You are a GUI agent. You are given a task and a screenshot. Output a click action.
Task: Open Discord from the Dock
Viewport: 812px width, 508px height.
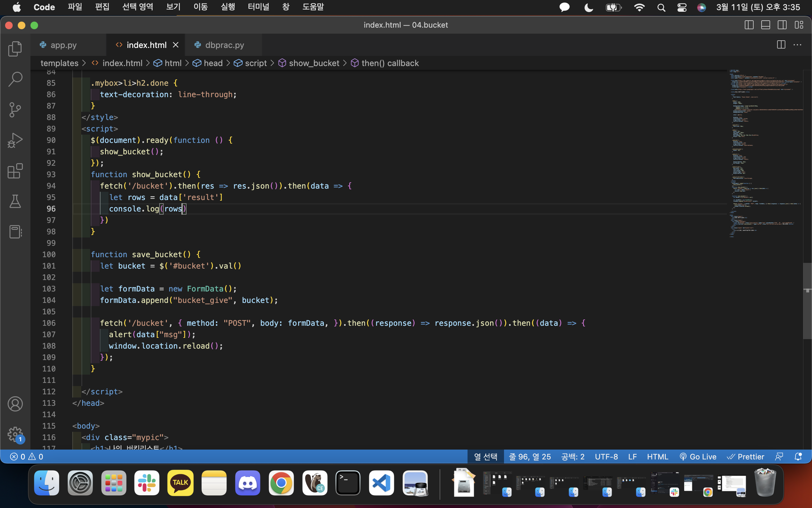(x=248, y=483)
